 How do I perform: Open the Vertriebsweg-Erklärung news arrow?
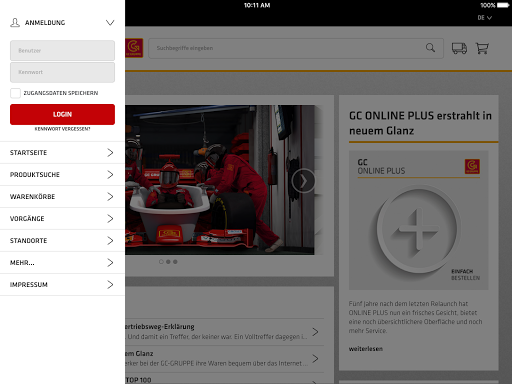(x=315, y=332)
